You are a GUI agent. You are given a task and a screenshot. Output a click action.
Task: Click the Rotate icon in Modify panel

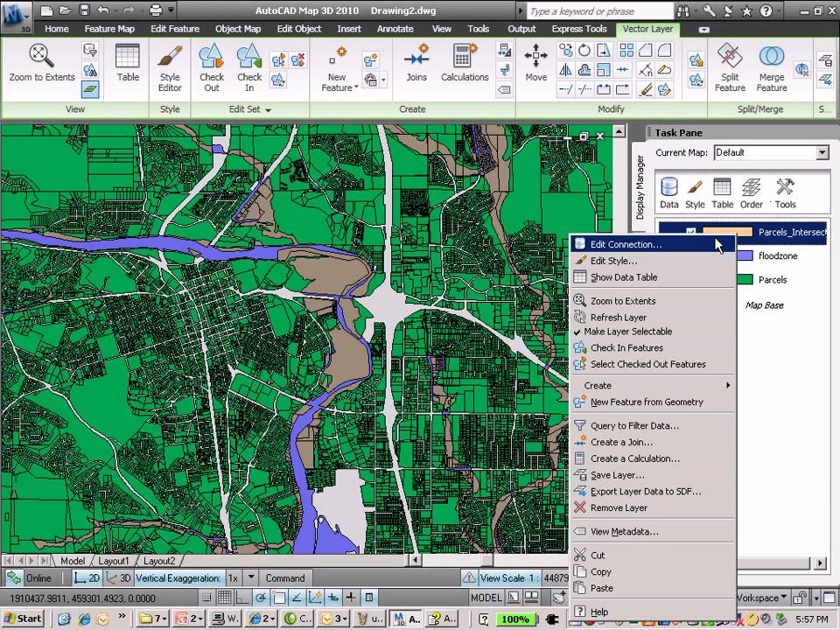(584, 51)
